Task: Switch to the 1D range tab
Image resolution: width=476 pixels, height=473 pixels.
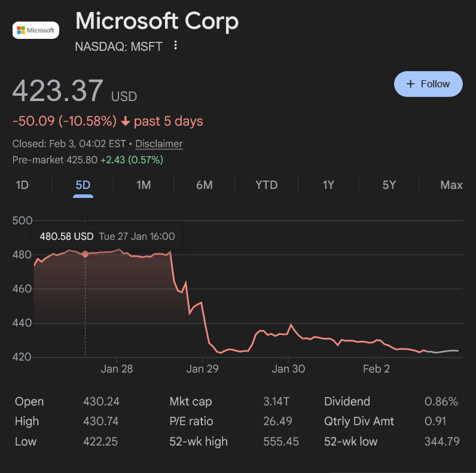Action: 22,185
